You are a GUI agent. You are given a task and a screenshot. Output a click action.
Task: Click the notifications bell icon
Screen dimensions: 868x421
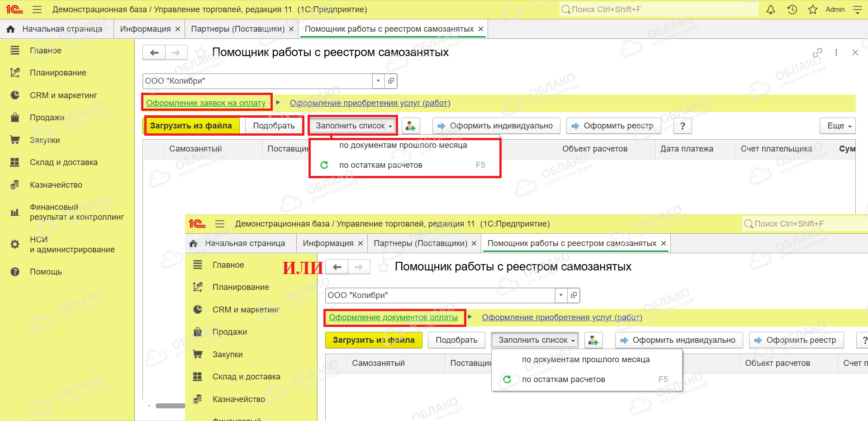coord(771,9)
